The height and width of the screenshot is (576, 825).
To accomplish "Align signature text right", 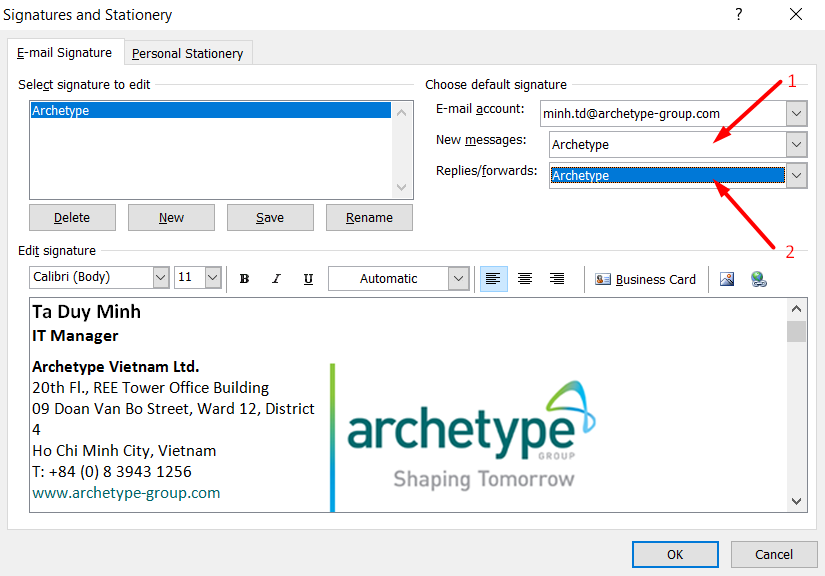I will pos(557,279).
